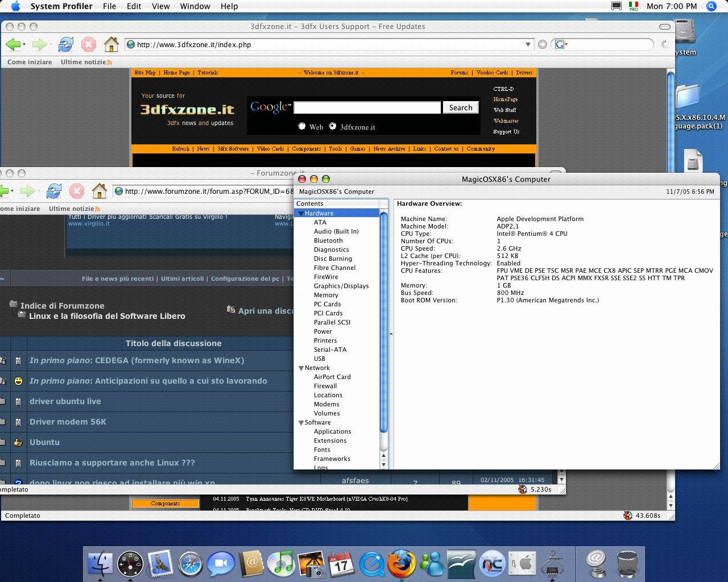Viewport: 728px width, 582px height.
Task: Click the Google search text field on page
Action: click(x=367, y=107)
